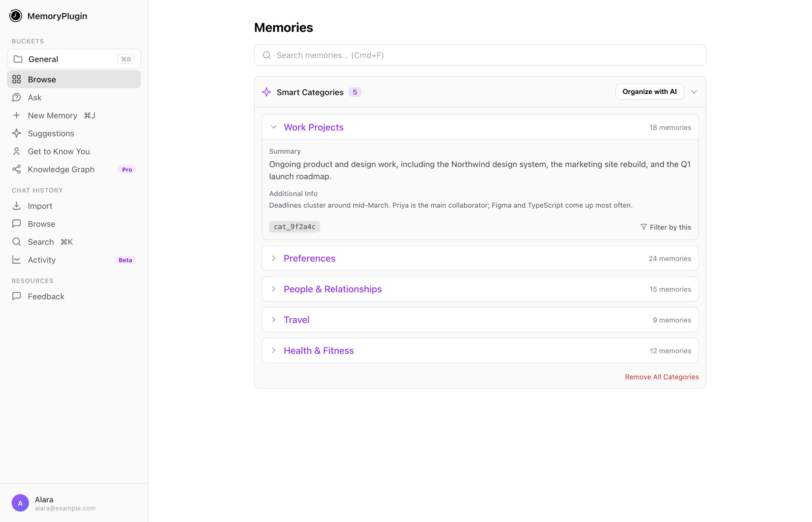Image resolution: width=812 pixels, height=522 pixels.
Task: Click Remove All Categories
Action: point(661,377)
